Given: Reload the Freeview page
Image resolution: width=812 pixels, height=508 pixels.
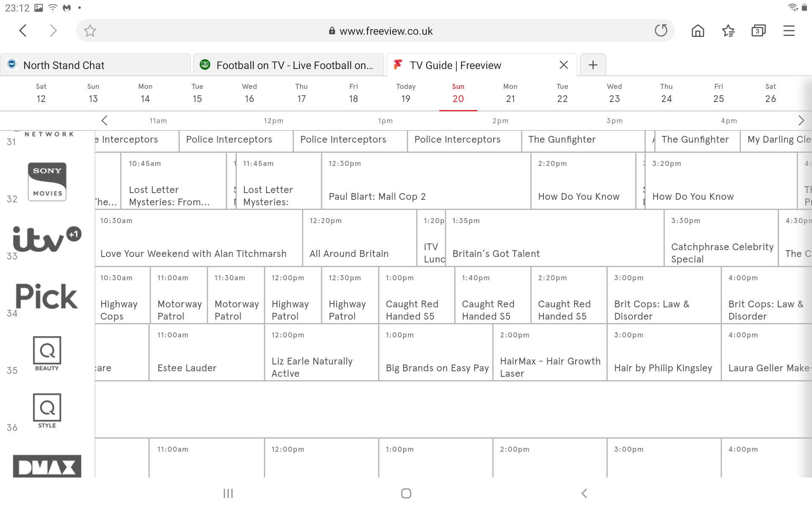Looking at the screenshot, I should coord(661,30).
